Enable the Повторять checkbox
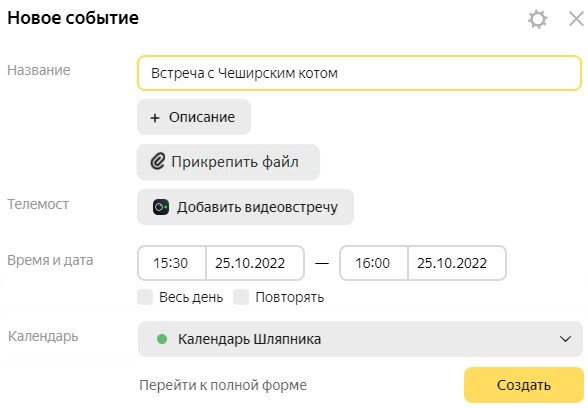The image size is (588, 408). pos(241,297)
